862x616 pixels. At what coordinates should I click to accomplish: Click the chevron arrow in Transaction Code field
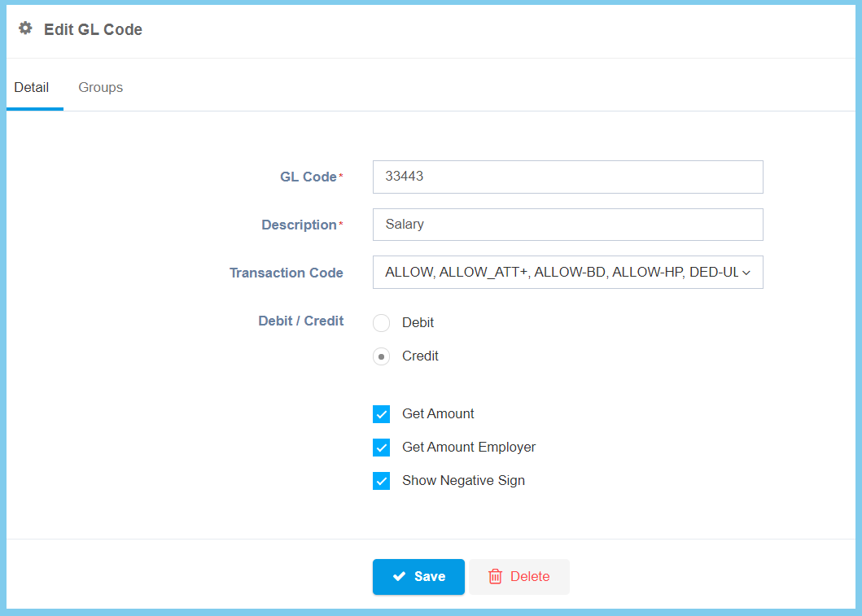point(746,273)
